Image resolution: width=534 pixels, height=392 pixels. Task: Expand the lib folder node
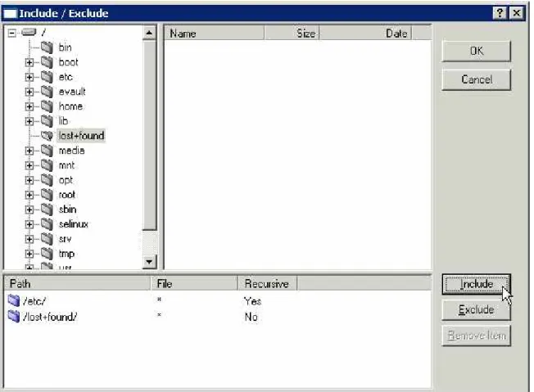tap(29, 121)
